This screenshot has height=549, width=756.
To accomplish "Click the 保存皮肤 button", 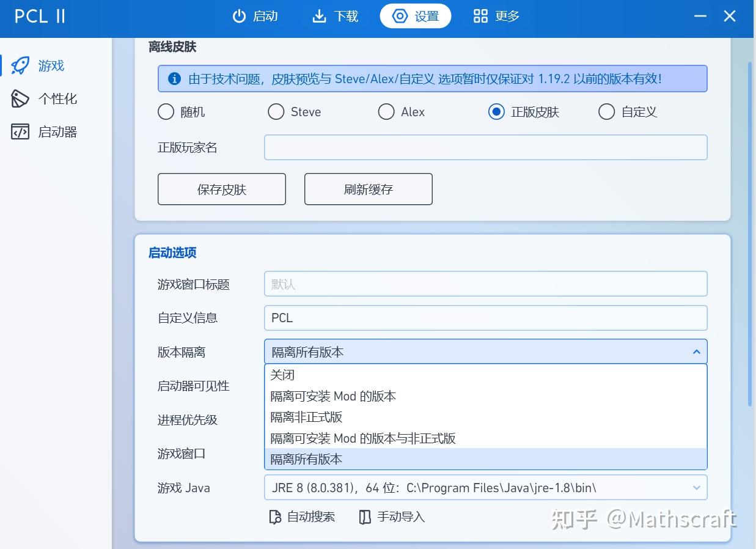I will tap(221, 189).
